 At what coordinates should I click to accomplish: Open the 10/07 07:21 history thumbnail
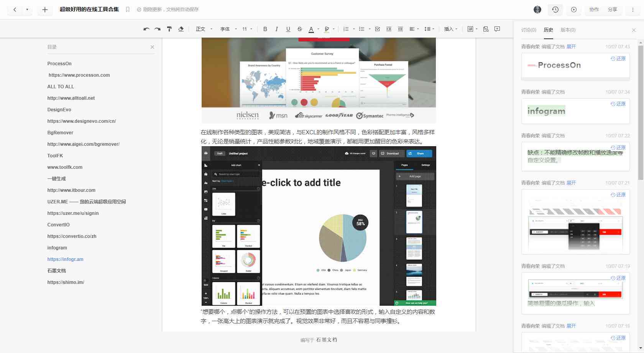575,222
